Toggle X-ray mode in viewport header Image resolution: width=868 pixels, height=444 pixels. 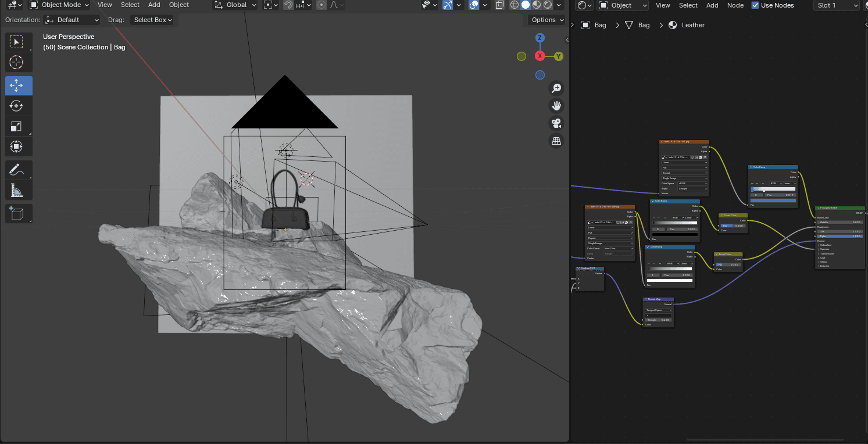pos(499,5)
